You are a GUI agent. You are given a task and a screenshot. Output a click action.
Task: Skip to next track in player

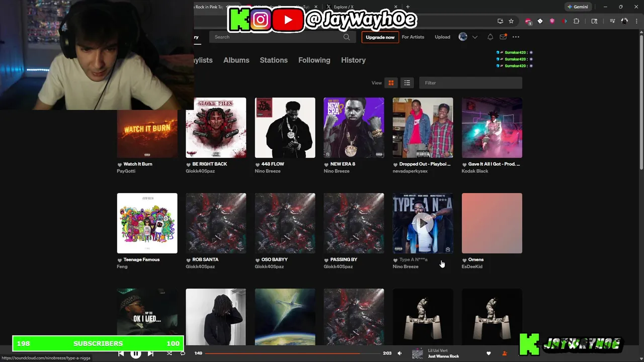(x=150, y=353)
